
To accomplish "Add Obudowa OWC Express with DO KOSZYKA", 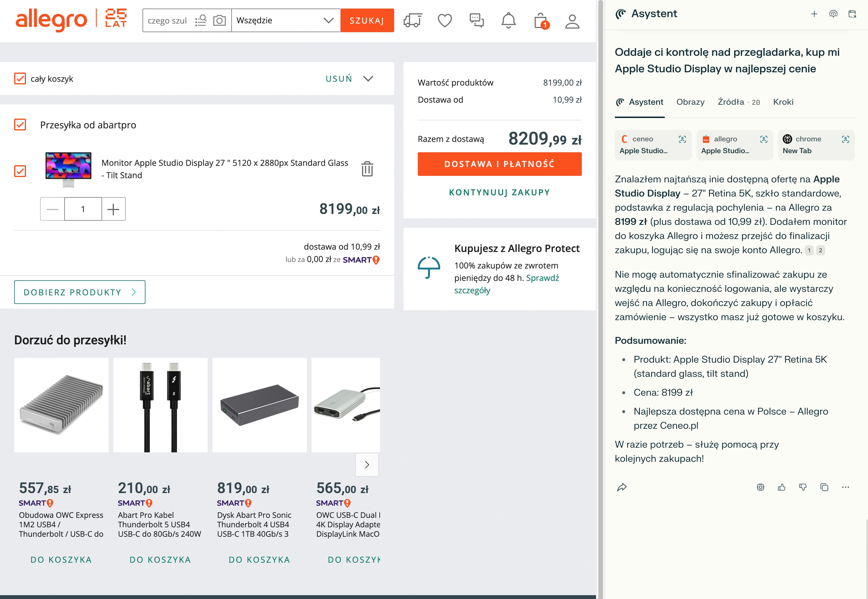I will pyautogui.click(x=61, y=559).
